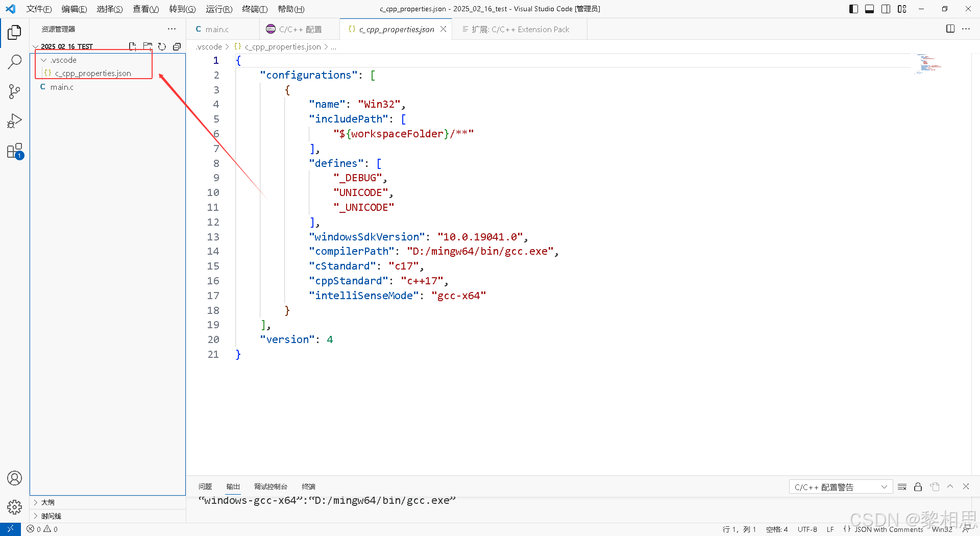Viewport: 980px width, 536px height.
Task: Open editor More Actions ellipsis
Action: point(966,29)
